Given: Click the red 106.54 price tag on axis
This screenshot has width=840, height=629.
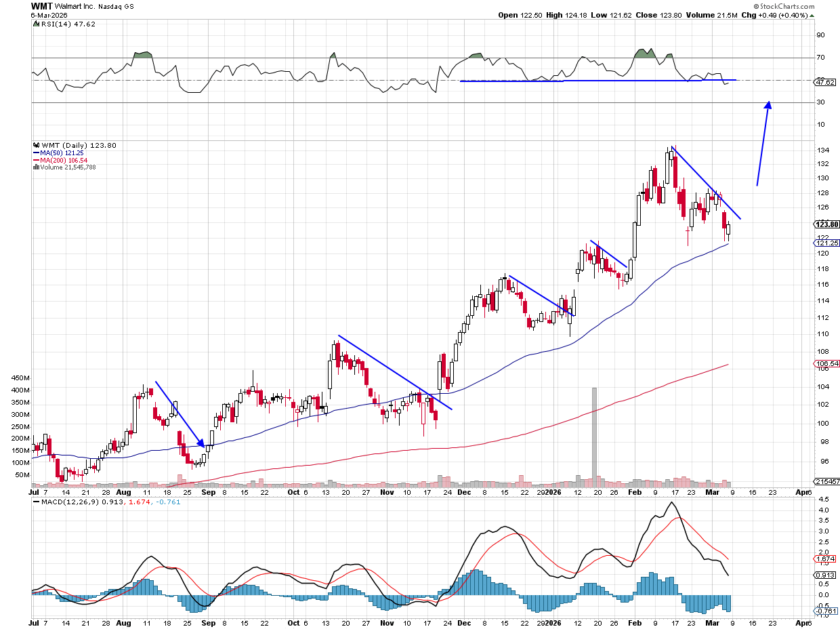Looking at the screenshot, I should pyautogui.click(x=825, y=364).
